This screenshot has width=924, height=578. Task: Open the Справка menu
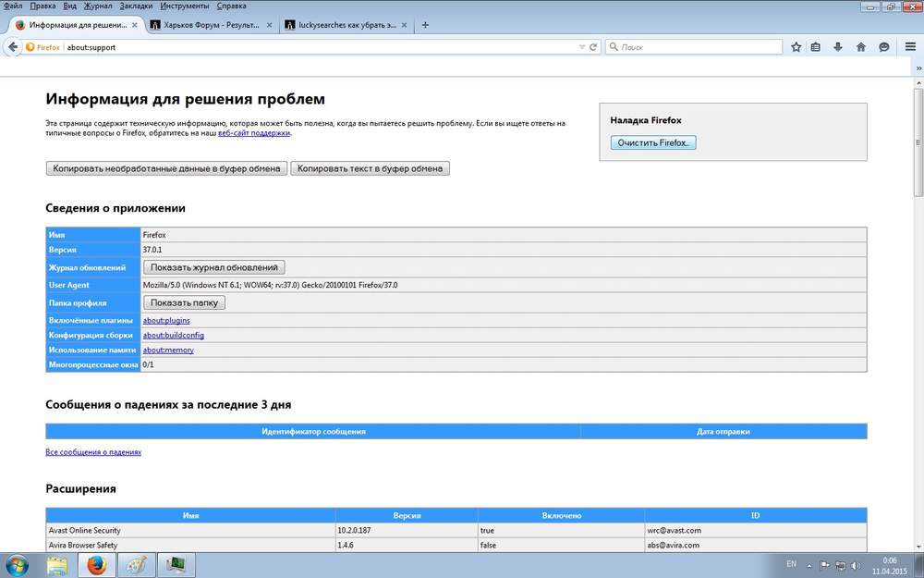(232, 6)
